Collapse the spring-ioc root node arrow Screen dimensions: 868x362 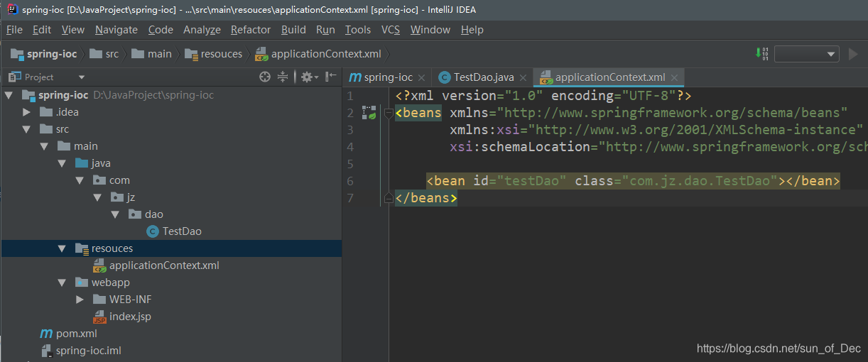(9, 95)
